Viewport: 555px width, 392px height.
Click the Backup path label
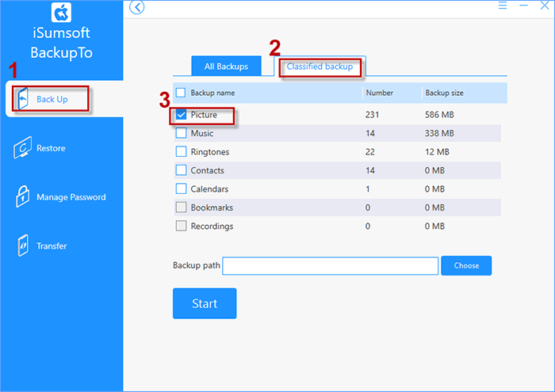(197, 265)
